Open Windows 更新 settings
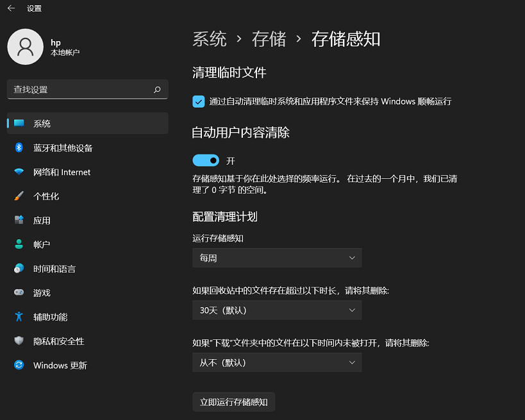Screen dimensions: 525x420 coord(88,365)
